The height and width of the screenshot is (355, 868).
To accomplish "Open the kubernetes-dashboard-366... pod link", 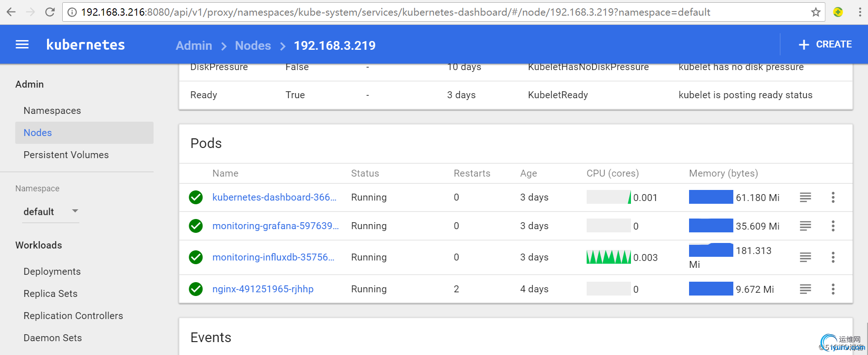I will (274, 197).
